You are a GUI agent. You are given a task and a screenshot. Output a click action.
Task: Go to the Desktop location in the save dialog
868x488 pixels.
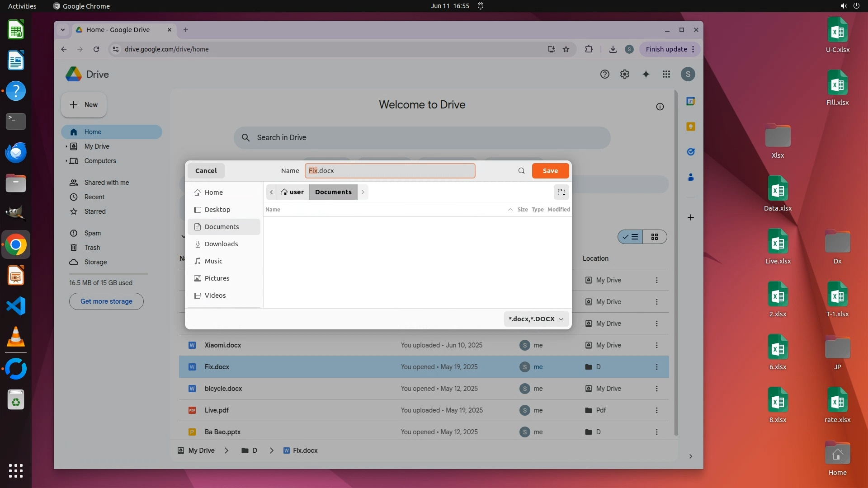pos(217,210)
